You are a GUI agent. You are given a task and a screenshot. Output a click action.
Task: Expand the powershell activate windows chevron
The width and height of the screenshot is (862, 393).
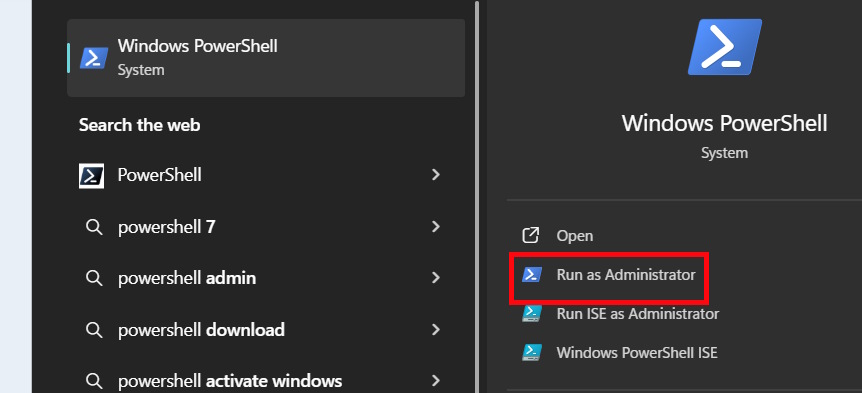tap(436, 380)
